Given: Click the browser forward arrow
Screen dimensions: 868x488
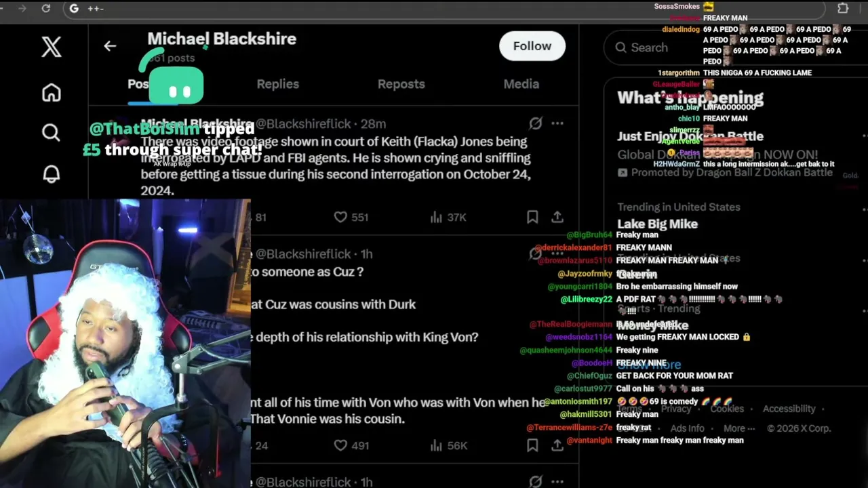Looking at the screenshot, I should (x=22, y=8).
